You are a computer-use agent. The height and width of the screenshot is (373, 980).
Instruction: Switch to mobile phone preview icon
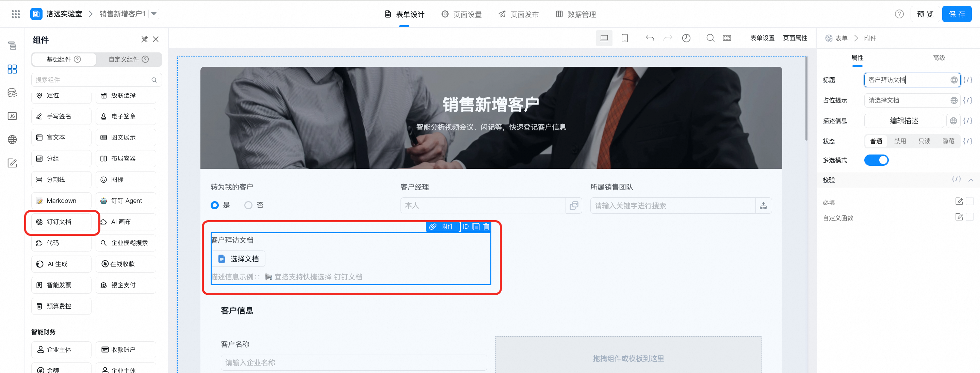point(624,38)
